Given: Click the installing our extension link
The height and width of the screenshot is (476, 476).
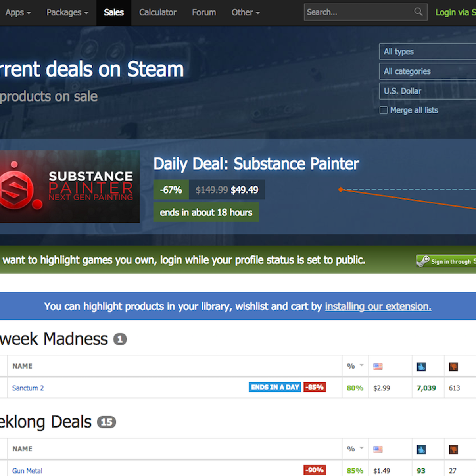Looking at the screenshot, I should pos(378,306).
